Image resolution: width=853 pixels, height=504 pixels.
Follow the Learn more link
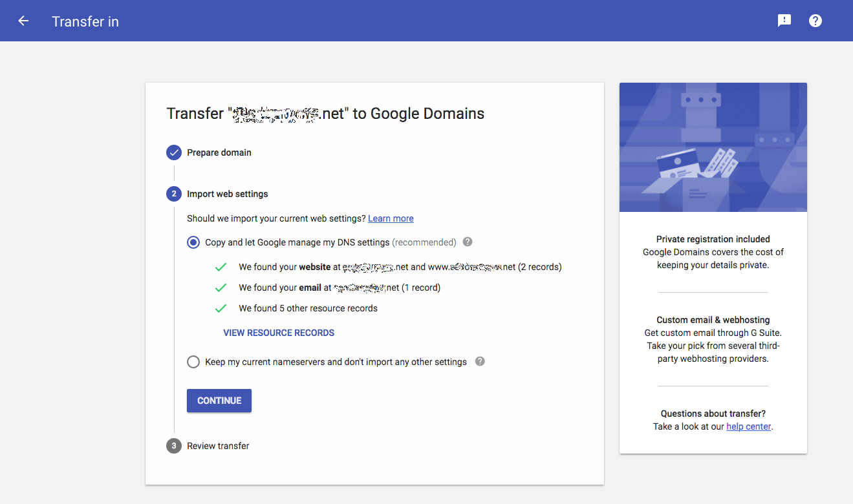click(x=391, y=218)
